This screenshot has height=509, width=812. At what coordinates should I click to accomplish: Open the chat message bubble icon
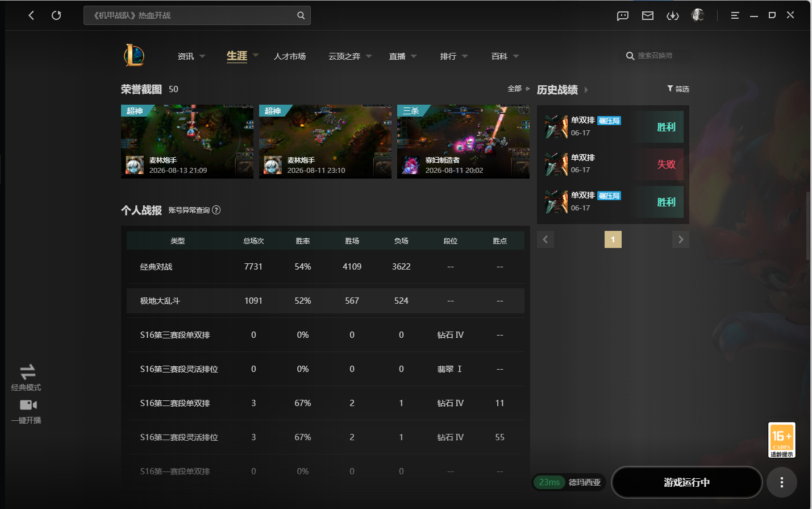(x=623, y=16)
